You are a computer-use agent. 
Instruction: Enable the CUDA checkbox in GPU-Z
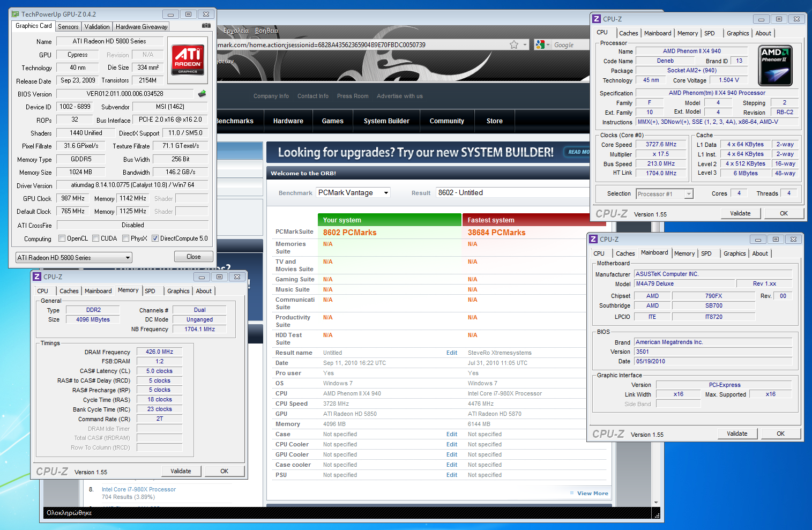click(96, 238)
